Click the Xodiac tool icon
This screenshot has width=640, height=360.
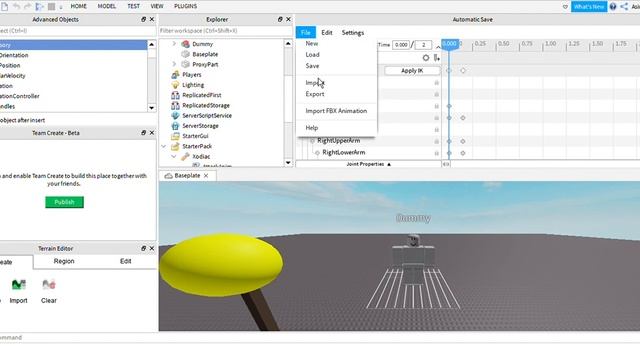(185, 156)
